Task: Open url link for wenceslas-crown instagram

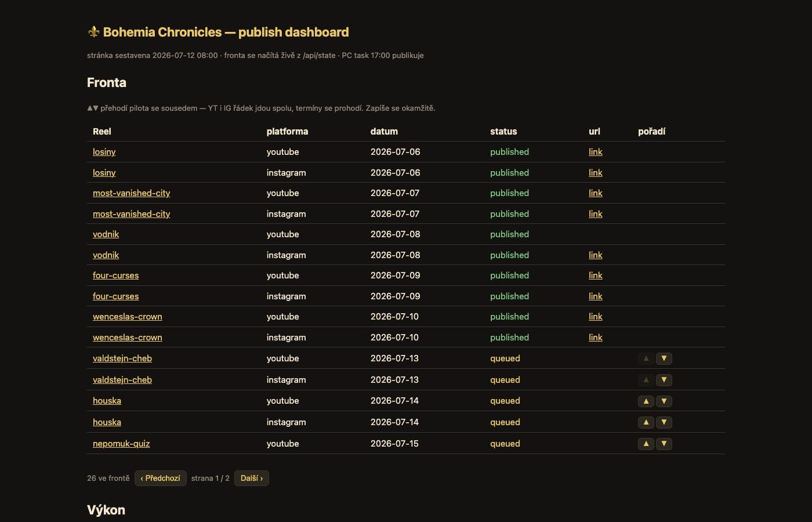Action: pos(595,338)
